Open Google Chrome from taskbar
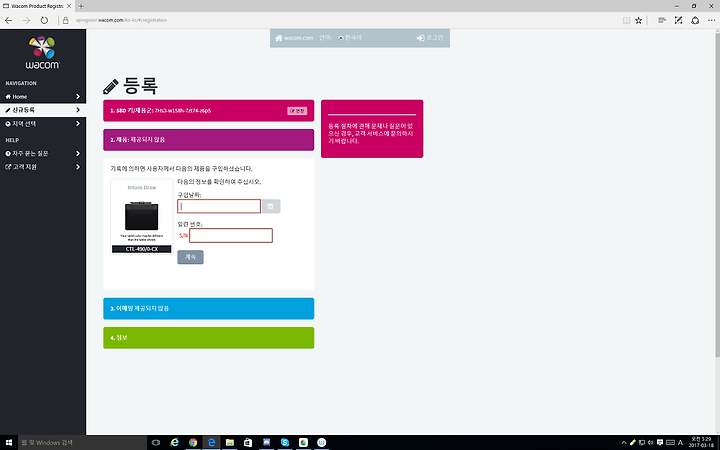Screen dimensions: 720x450 click(x=193, y=443)
